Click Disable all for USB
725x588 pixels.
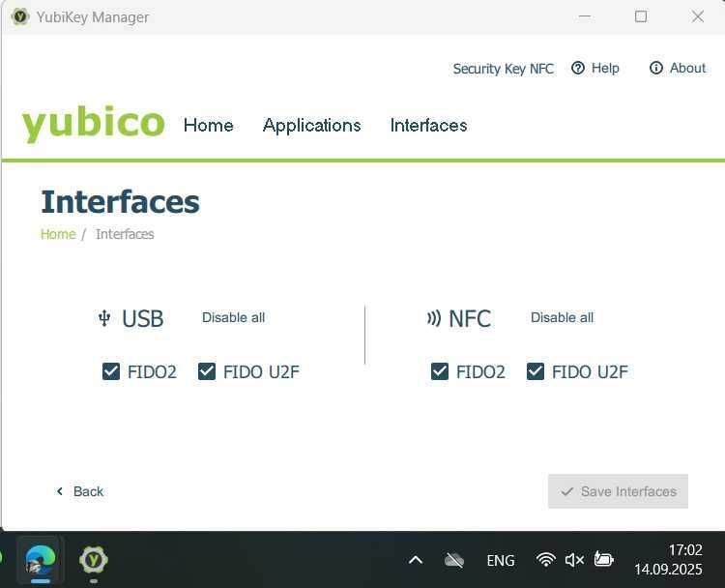tap(234, 317)
